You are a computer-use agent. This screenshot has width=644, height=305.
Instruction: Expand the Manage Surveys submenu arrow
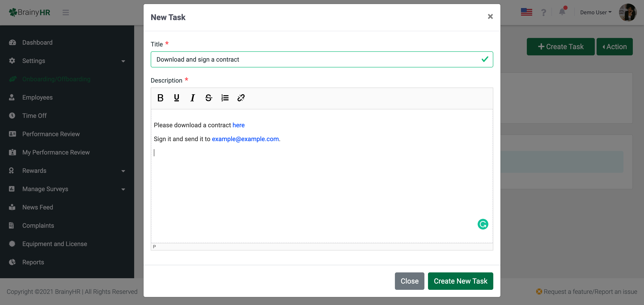pos(123,189)
